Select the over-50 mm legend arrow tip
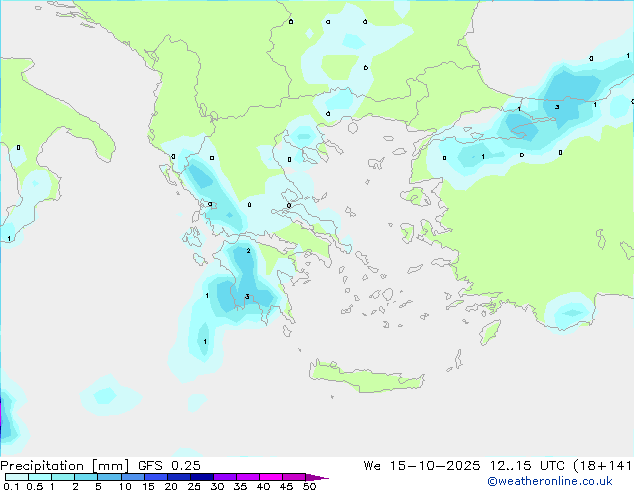 [x=317, y=477]
